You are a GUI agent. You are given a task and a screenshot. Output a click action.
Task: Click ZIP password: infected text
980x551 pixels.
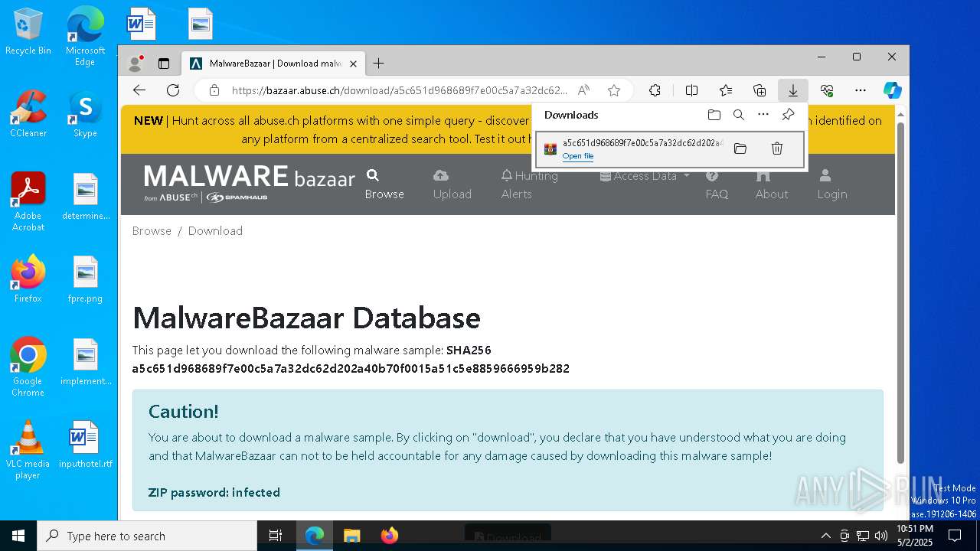pos(214,493)
